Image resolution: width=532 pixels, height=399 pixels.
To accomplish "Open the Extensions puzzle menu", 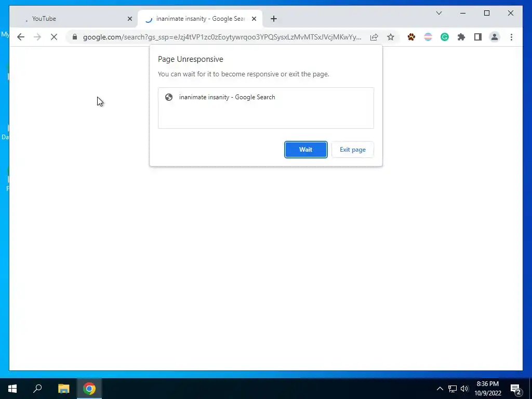I will coord(461,37).
